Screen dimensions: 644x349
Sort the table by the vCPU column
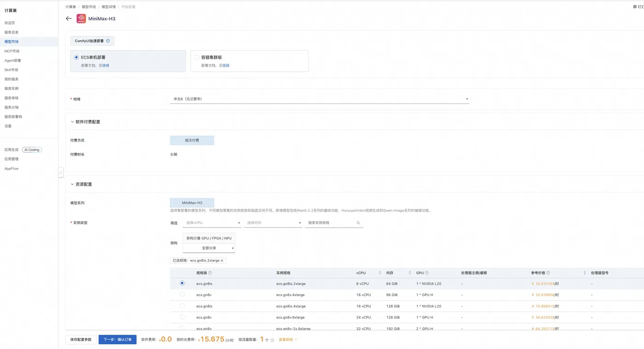tap(380, 273)
